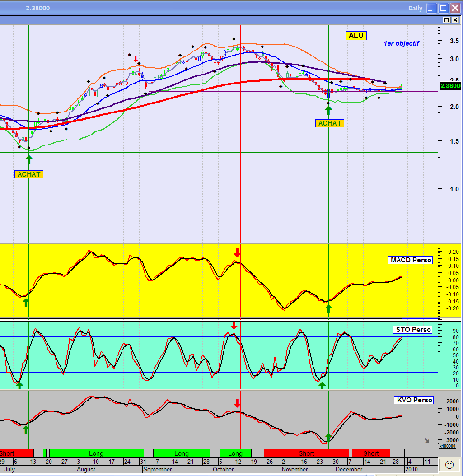Select the STO Perso indicator label
Image resolution: width=463 pixels, height=476 pixels.
pos(413,330)
